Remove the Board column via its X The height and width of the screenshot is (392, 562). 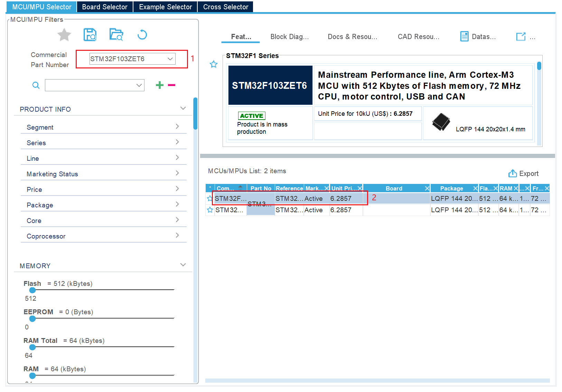click(x=427, y=188)
